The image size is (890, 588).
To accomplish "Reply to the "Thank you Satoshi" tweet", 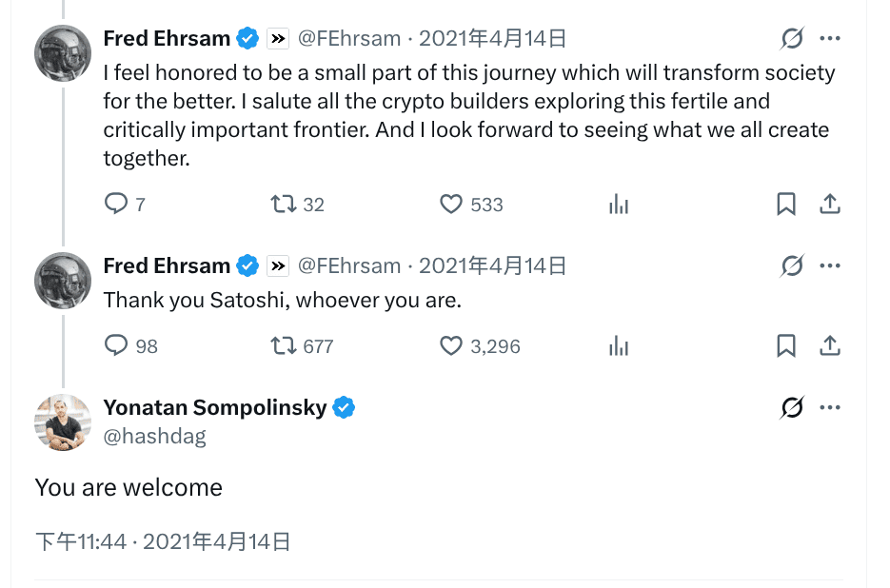I will pyautogui.click(x=116, y=345).
